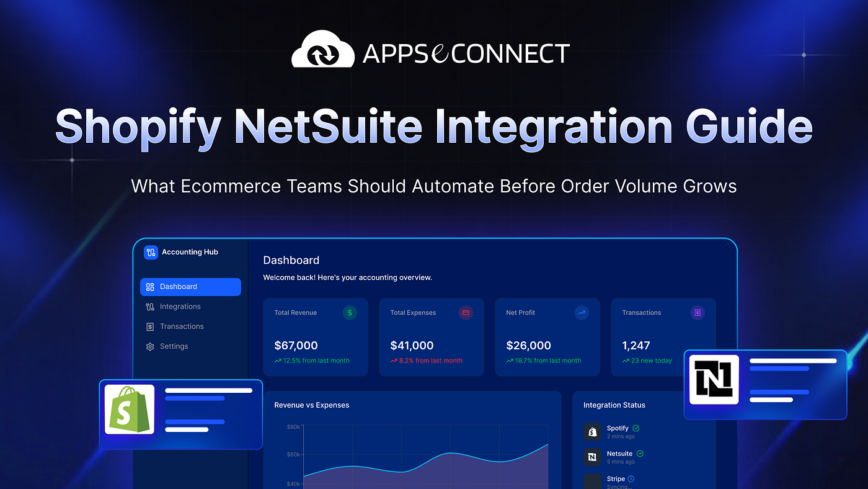Viewport: 868px width, 489px height.
Task: Click the clock icon next to Stripe
Action: coord(631,479)
